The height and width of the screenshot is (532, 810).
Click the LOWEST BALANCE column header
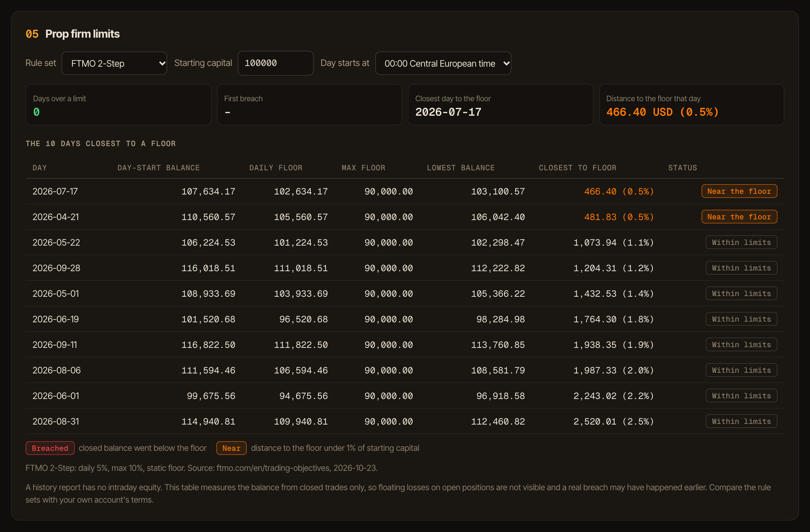[x=461, y=168]
